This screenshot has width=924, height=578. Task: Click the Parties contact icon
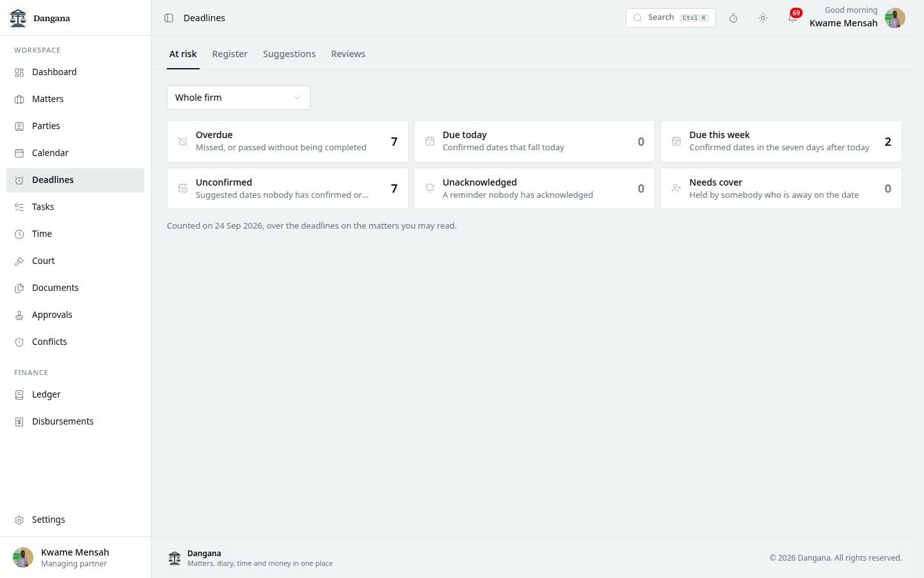point(19,127)
